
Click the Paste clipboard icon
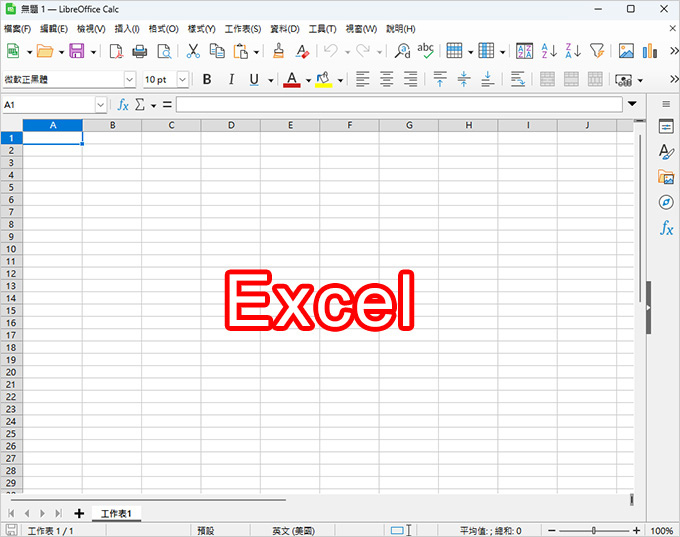pyautogui.click(x=241, y=51)
